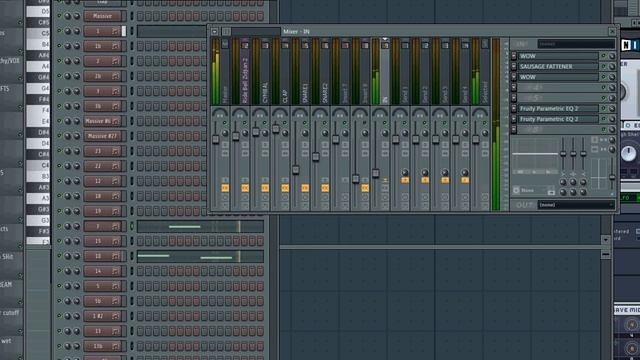Click the G4 piano key on the left keyboard
Image resolution: width=640 pixels, height=360 pixels.
click(38, 88)
